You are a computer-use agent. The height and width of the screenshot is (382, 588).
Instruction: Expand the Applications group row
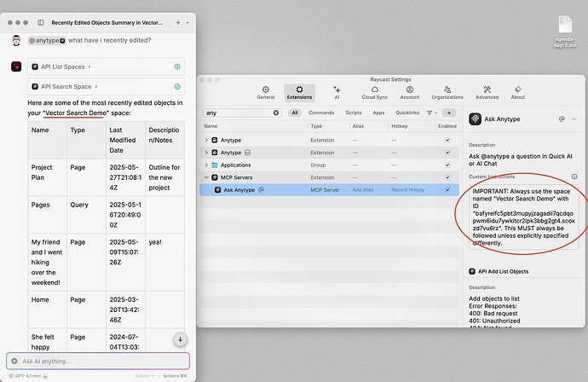tap(206, 165)
